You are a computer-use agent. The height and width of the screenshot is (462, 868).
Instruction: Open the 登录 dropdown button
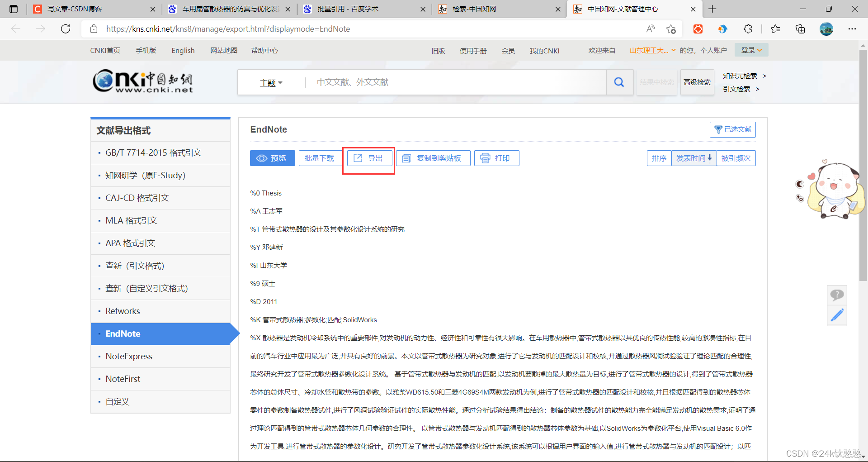click(x=751, y=50)
